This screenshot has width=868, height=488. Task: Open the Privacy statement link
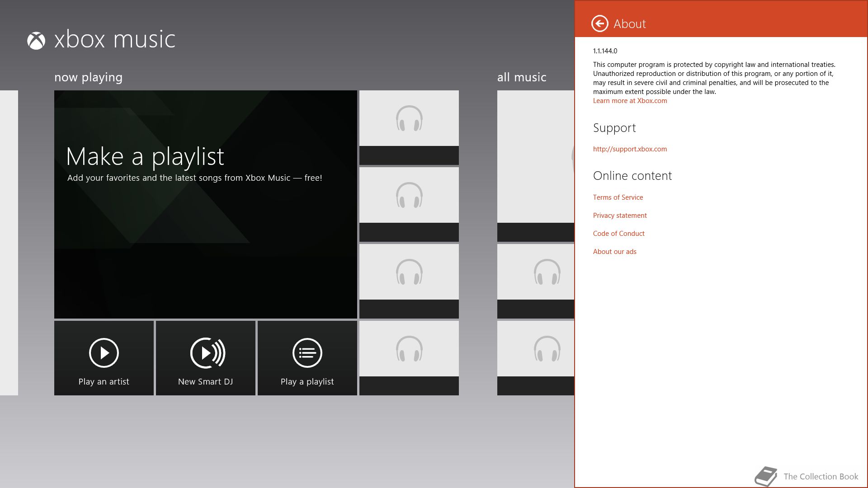click(x=620, y=216)
